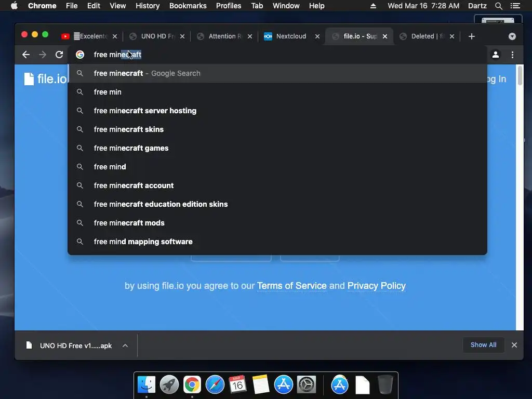Close the Excelente YouTube tab
532x399 pixels.
click(x=115, y=36)
